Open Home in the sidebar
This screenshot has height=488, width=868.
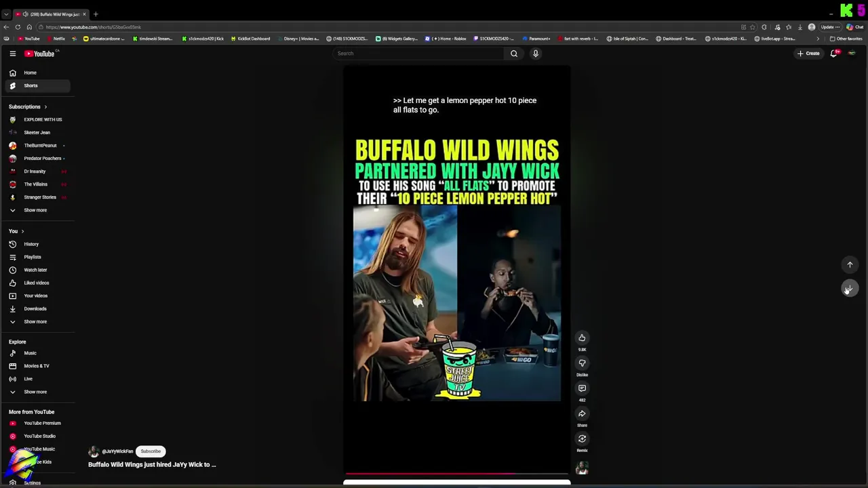38,73
